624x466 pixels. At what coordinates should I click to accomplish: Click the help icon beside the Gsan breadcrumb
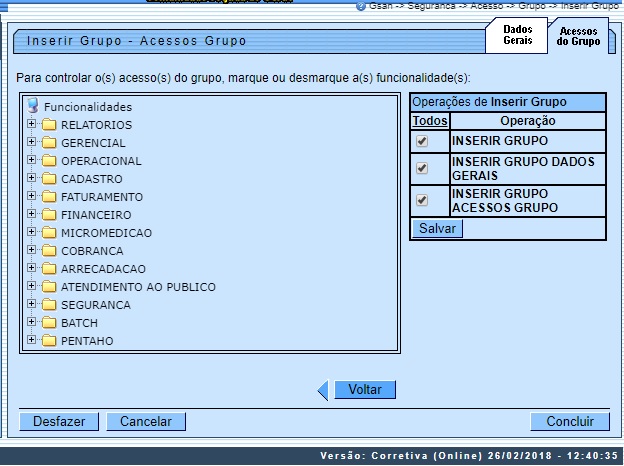pos(361,6)
